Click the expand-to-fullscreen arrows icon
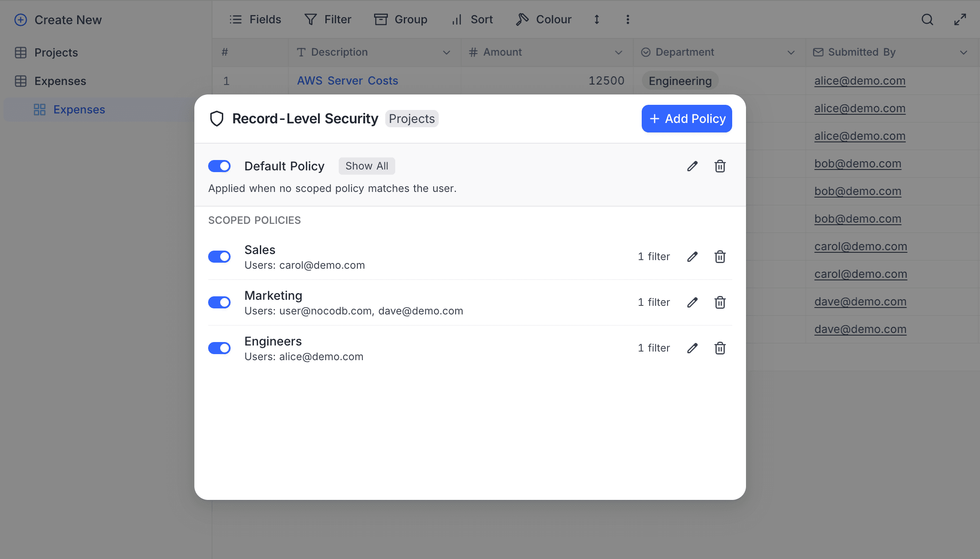 [960, 19]
